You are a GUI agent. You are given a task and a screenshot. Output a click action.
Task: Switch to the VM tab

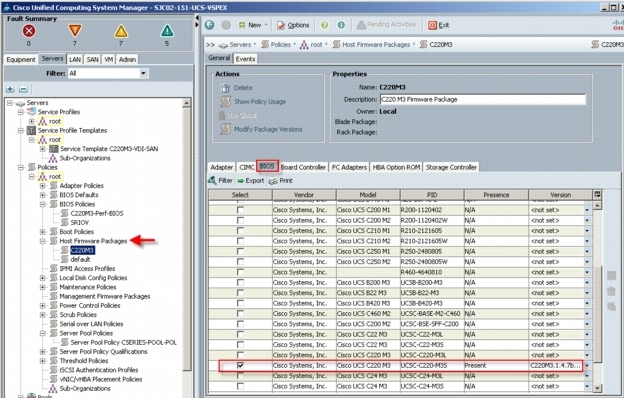click(109, 59)
